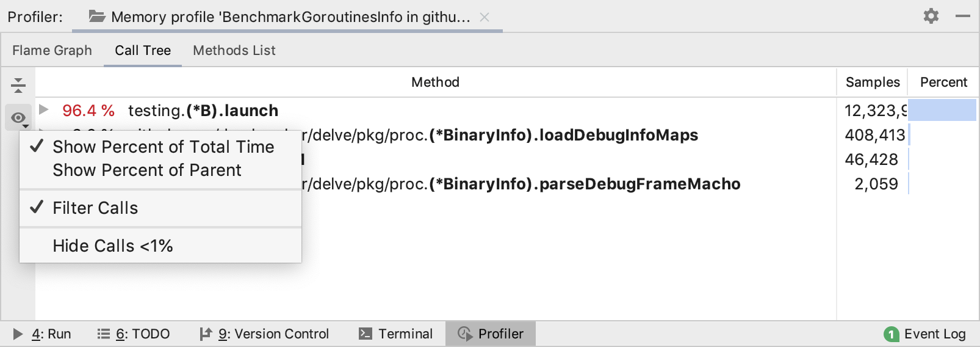Open profiler settings gear icon
980x347 pixels.
pos(931,16)
